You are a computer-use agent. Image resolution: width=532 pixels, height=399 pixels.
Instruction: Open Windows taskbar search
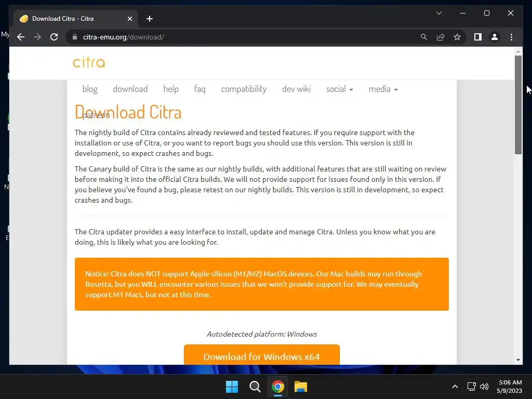pyautogui.click(x=255, y=387)
